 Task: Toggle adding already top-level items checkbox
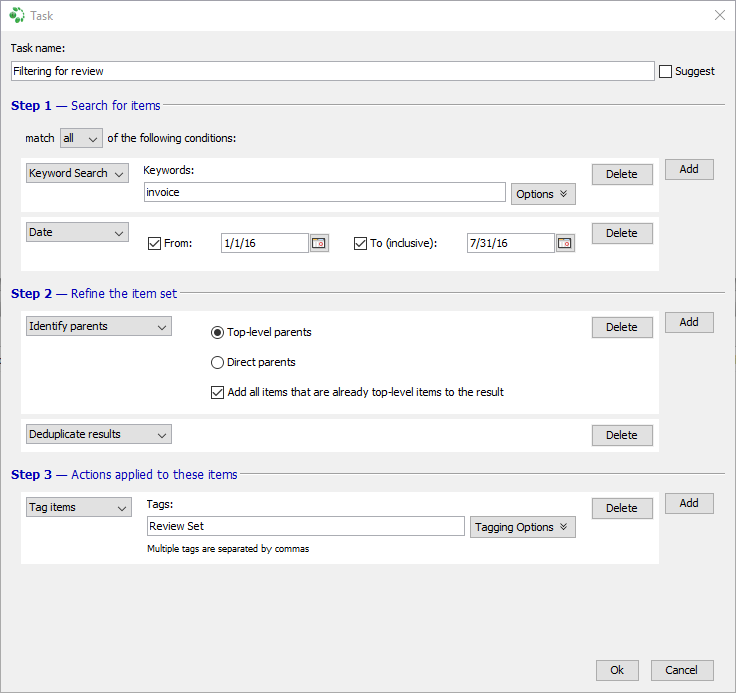[217, 392]
